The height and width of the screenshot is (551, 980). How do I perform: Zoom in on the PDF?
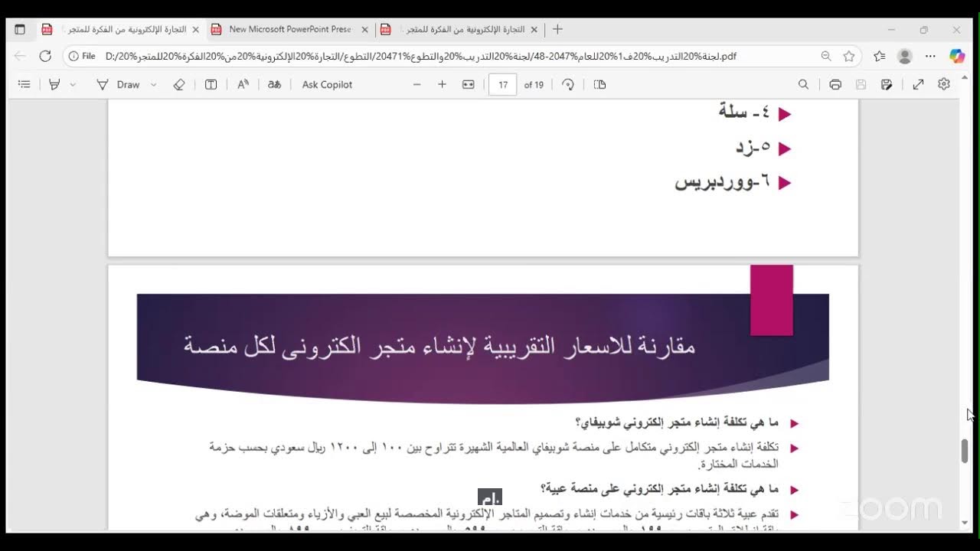pos(442,84)
